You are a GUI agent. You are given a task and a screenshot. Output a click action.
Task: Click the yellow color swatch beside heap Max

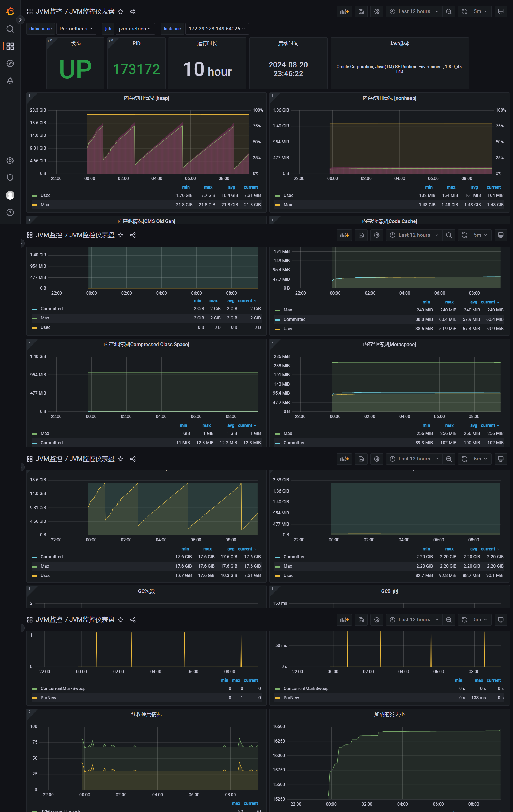click(x=34, y=205)
